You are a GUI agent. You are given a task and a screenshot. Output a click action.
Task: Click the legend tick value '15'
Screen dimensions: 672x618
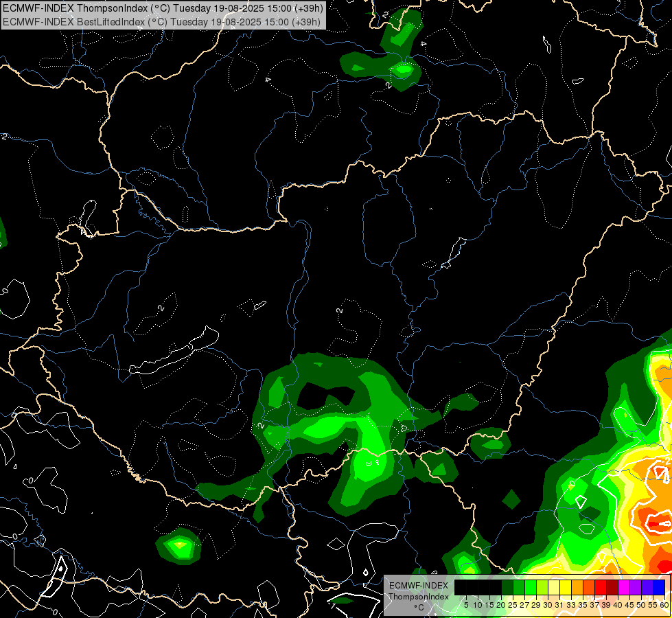489,605
